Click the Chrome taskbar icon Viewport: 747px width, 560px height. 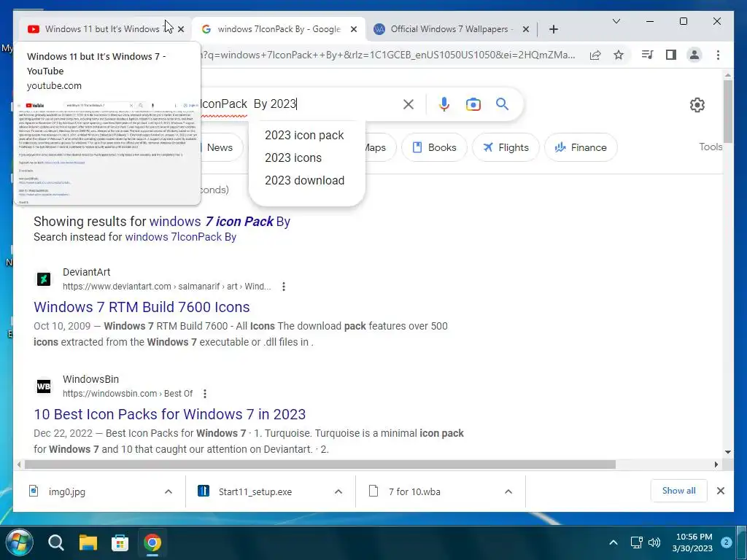tap(152, 542)
